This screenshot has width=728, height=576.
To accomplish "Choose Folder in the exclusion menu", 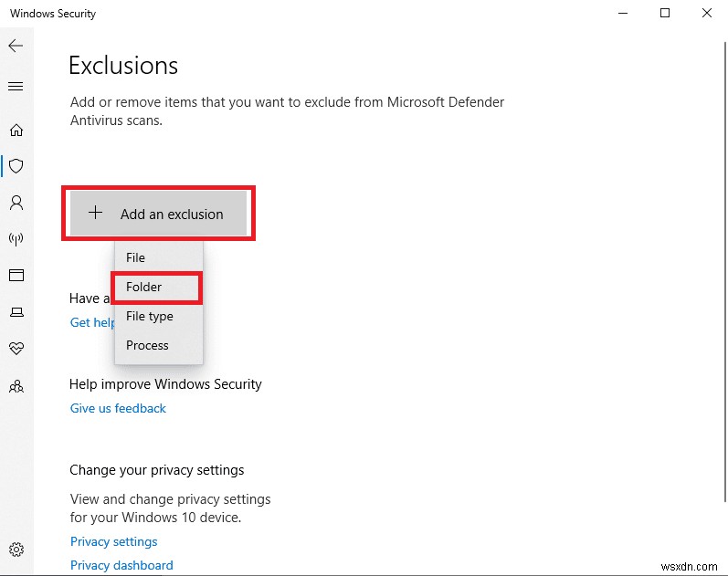I will [144, 287].
